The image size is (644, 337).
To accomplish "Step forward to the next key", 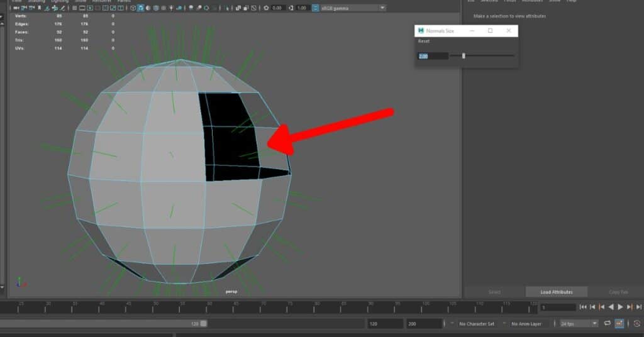I will click(630, 307).
